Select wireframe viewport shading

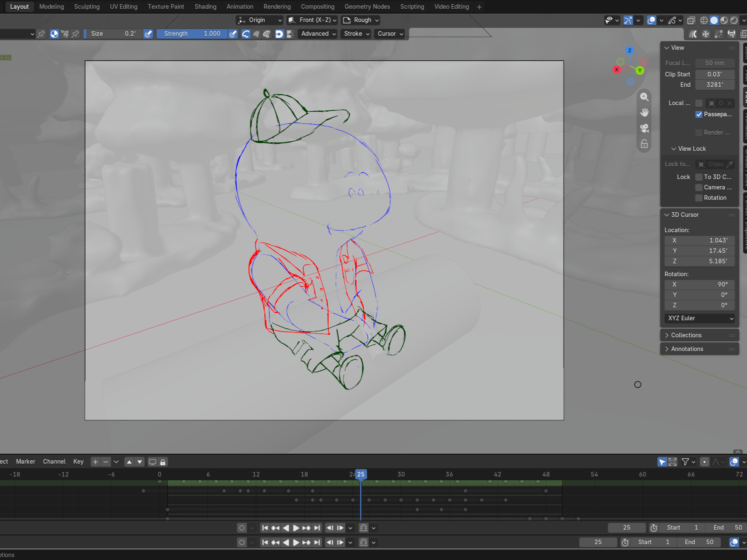704,20
